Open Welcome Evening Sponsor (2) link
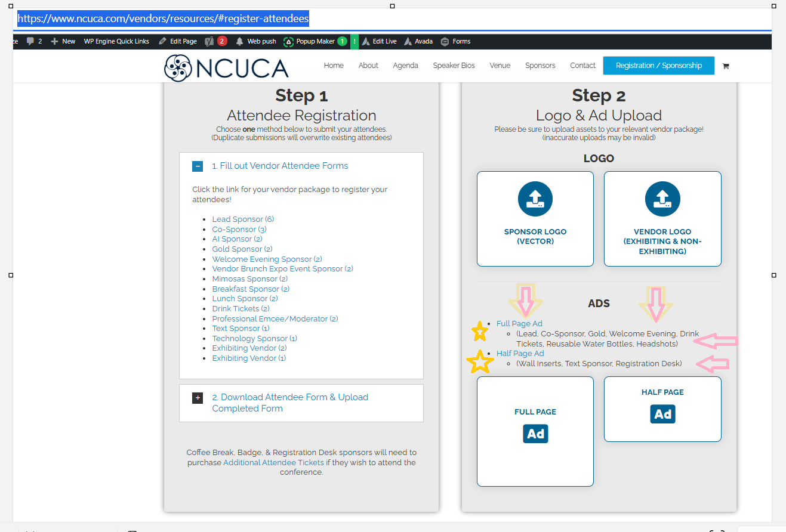This screenshot has height=532, width=786. pyautogui.click(x=267, y=259)
